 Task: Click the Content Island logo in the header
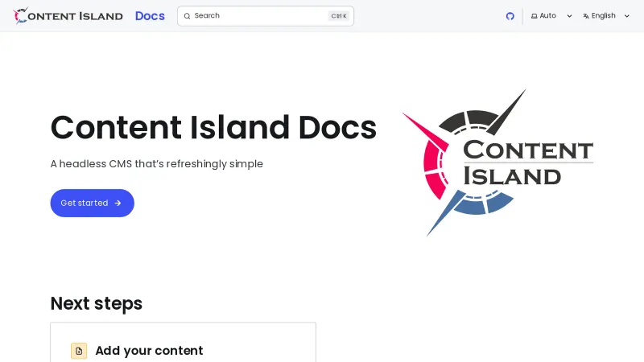68,16
